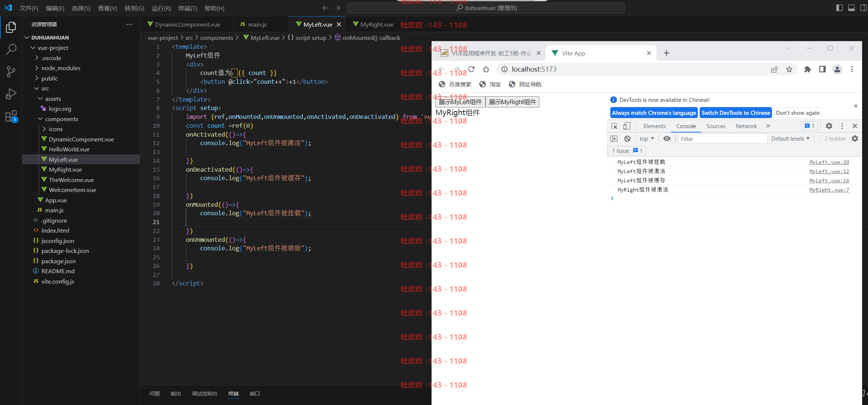
Task: Dismiss the DevTools language notification
Action: click(856, 106)
